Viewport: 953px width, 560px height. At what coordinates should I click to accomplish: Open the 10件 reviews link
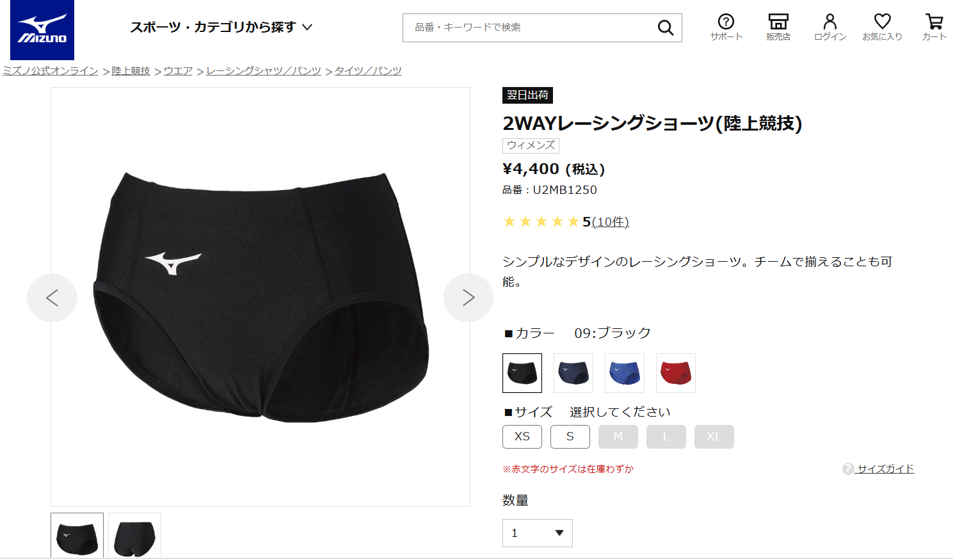point(611,222)
